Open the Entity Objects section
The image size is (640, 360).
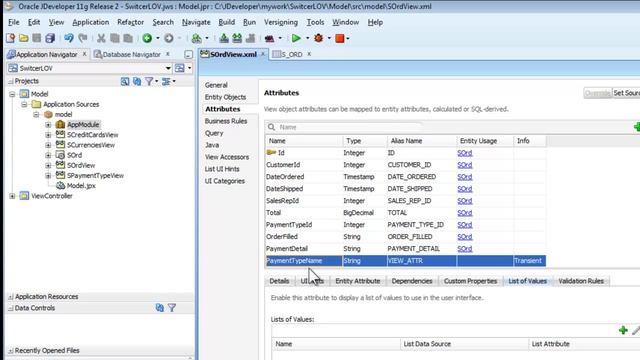coord(225,97)
